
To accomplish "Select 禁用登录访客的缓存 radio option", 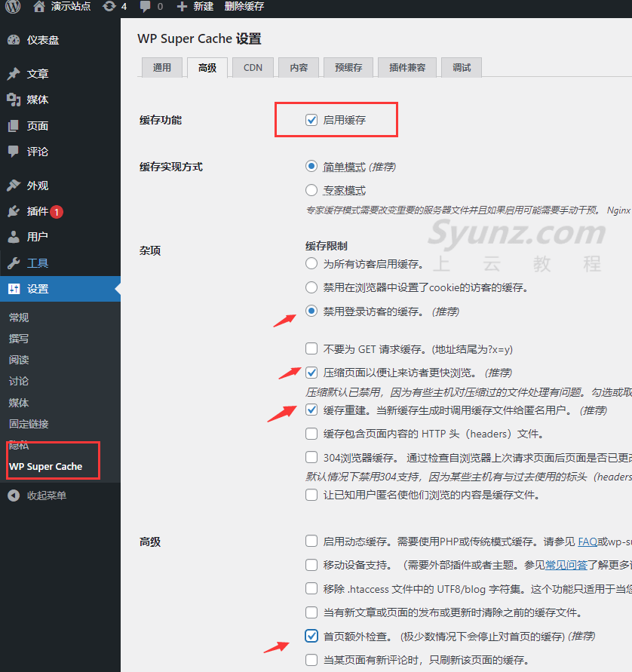I will (311, 311).
